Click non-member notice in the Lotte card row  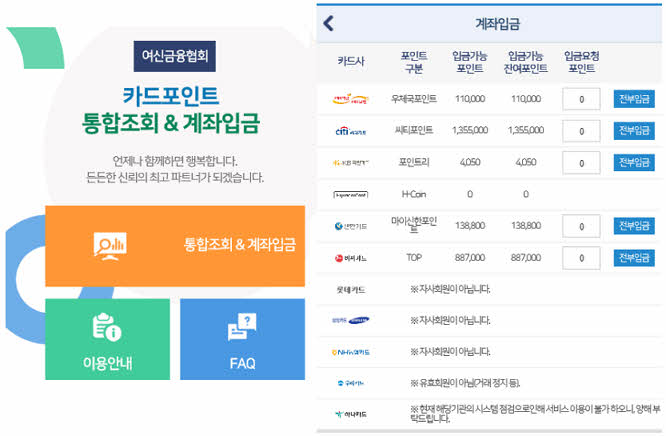(x=450, y=289)
